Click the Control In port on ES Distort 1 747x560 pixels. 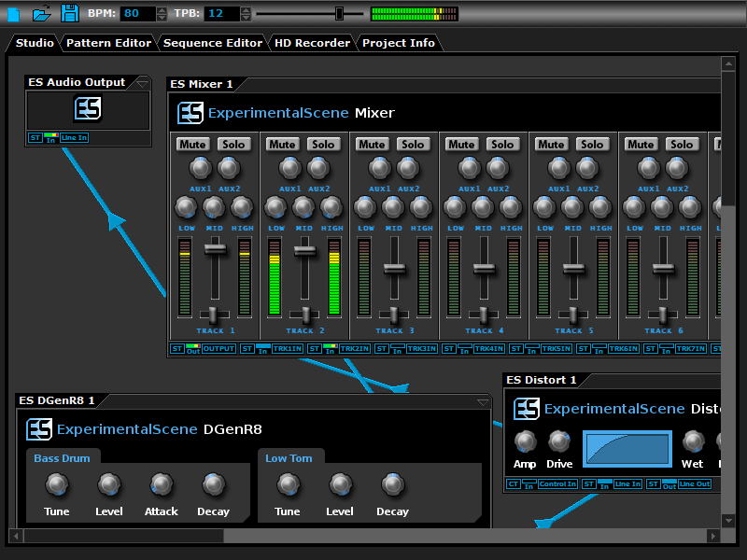click(x=557, y=484)
